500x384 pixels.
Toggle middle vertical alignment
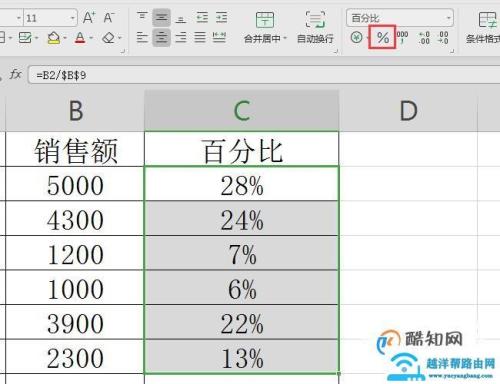(162, 17)
